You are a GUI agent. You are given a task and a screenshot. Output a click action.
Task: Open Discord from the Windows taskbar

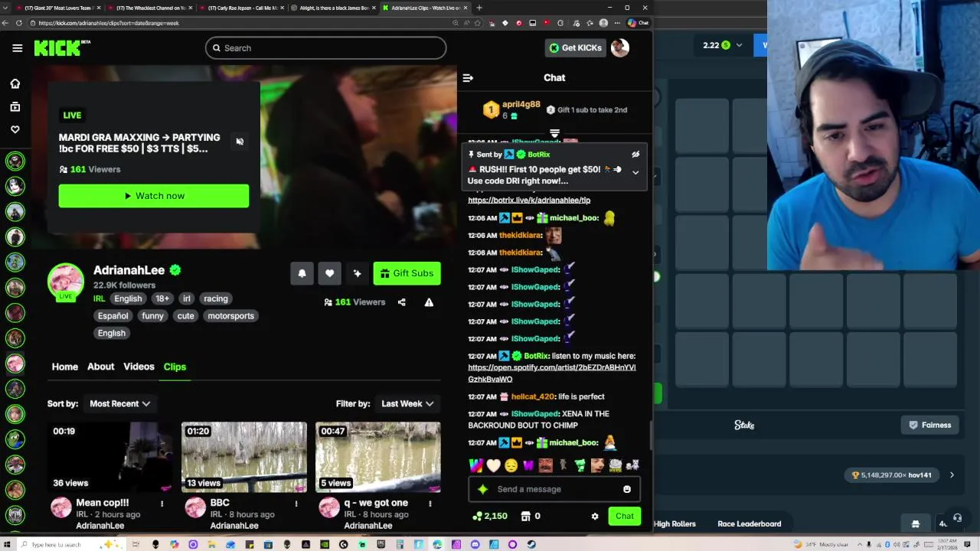tap(475, 545)
